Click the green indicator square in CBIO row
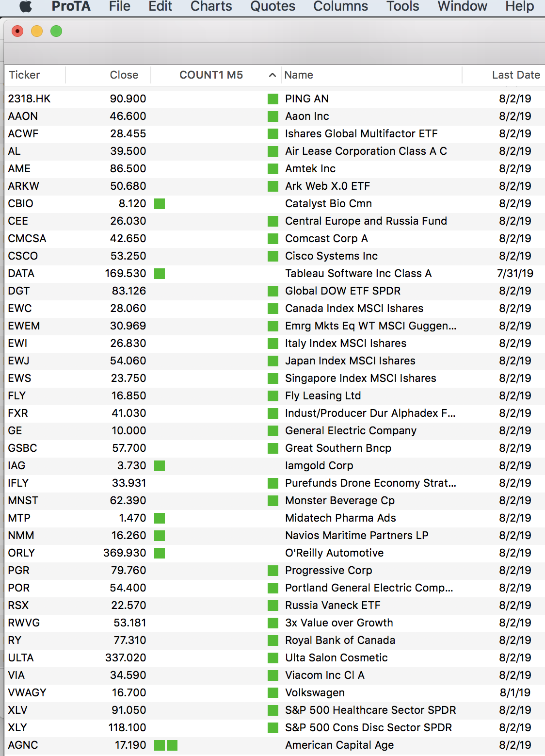 (160, 204)
